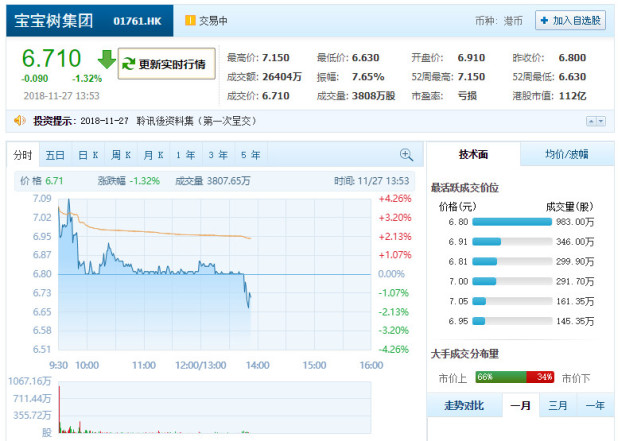The height and width of the screenshot is (441, 641).
Task: Collapse notices with the down arrow button
Action: (601, 121)
